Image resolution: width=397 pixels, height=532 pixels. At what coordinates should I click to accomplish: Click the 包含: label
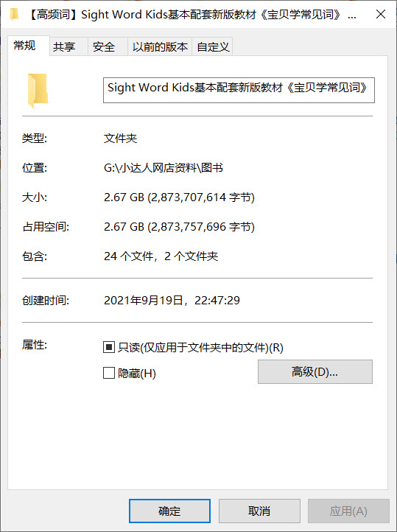click(x=34, y=256)
